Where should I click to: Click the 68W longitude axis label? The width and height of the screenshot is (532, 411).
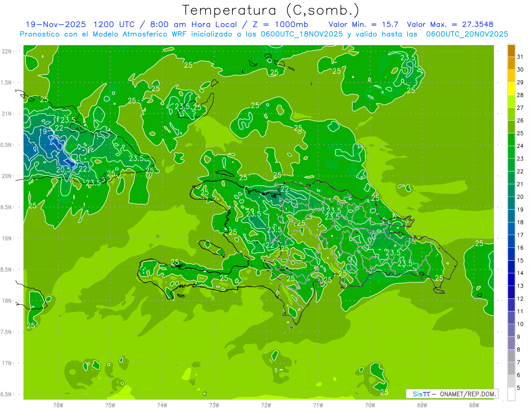click(x=474, y=405)
